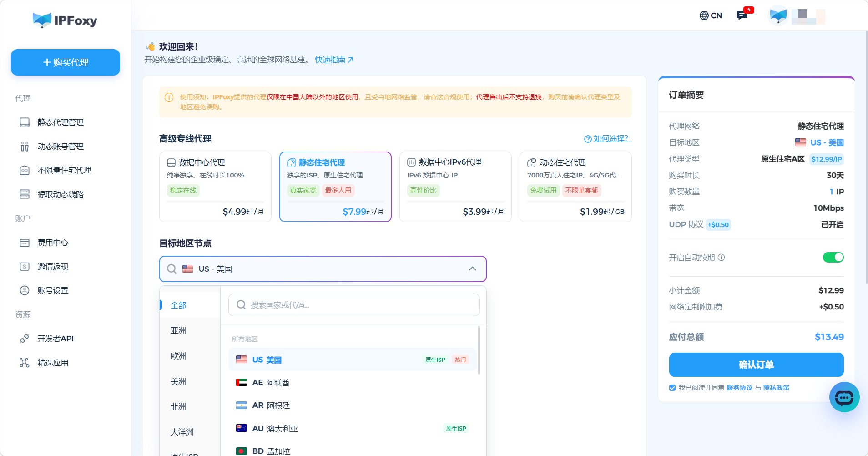Select the 动态住宅代理 card

click(x=575, y=187)
